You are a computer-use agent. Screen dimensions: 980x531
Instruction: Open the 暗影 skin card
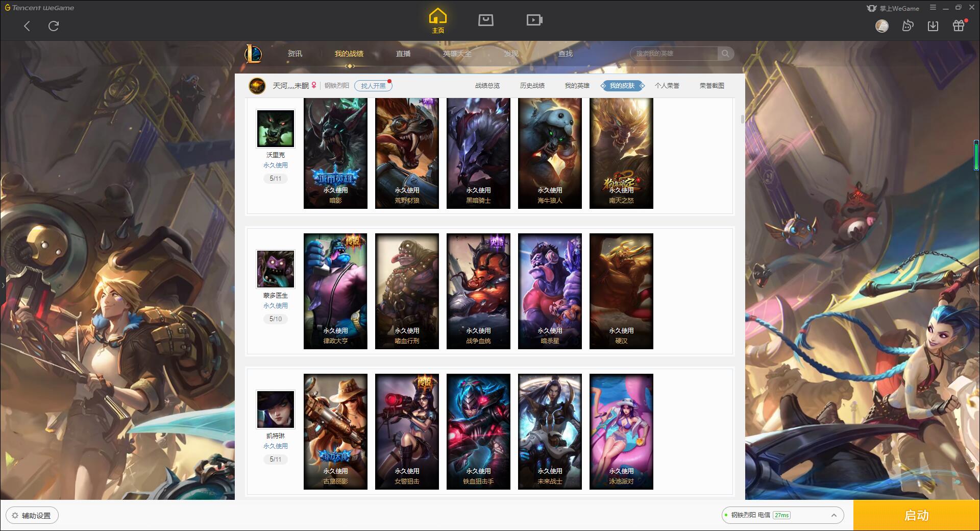pyautogui.click(x=335, y=153)
